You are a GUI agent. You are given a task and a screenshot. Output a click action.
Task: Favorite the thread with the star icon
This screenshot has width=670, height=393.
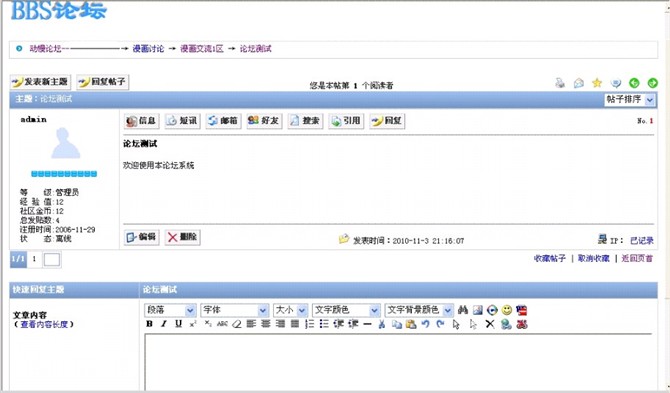(597, 83)
